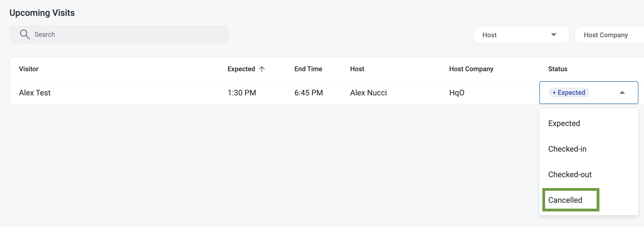
Task: Choose Checked-in status option
Action: pos(567,149)
